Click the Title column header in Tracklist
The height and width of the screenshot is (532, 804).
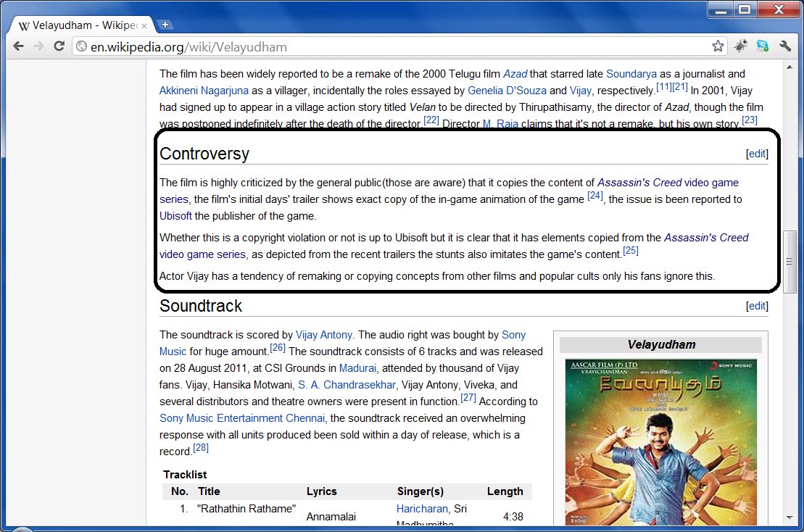coord(210,491)
